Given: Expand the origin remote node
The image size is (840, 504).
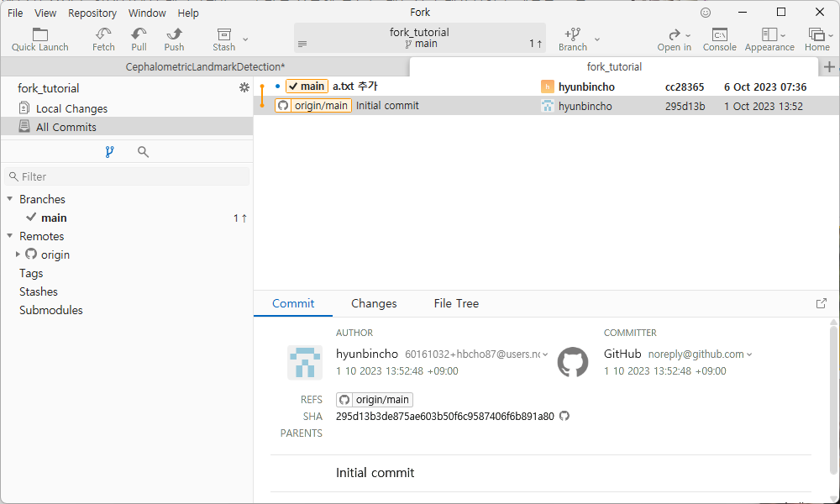Looking at the screenshot, I should click(x=18, y=255).
